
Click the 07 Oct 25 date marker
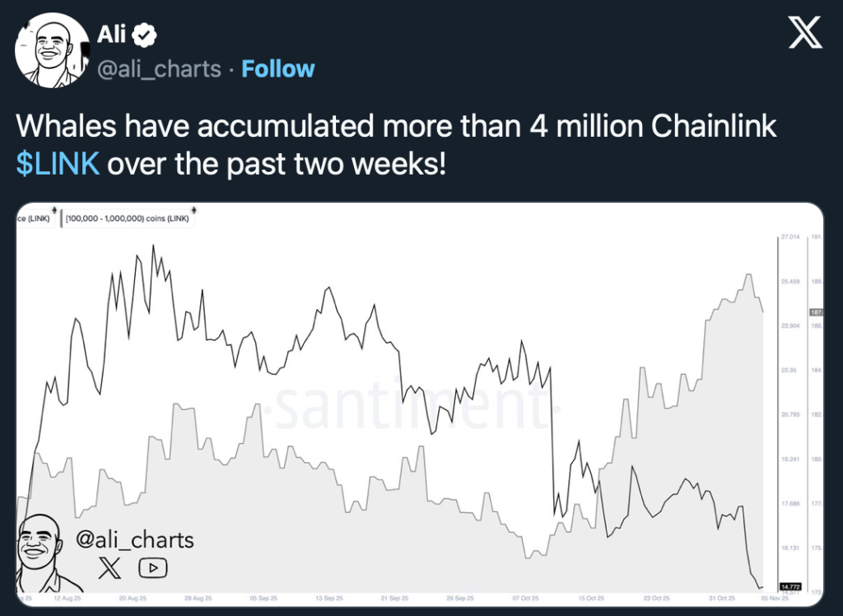pyautogui.click(x=524, y=598)
